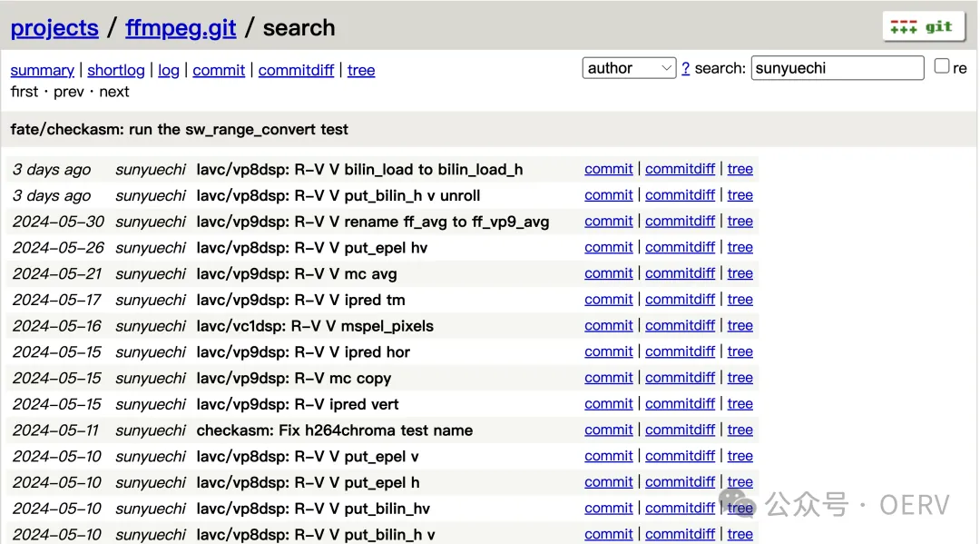Screen dimensions: 980x544
Task: Open the fate/checkasm sw_range_convert commit title
Action: 179,129
